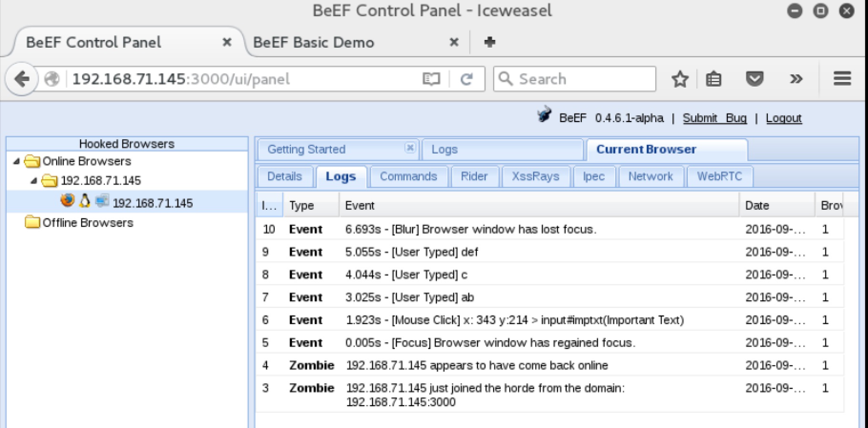868x428 pixels.
Task: Click the monitor icon of hooked browser
Action: [x=102, y=201]
